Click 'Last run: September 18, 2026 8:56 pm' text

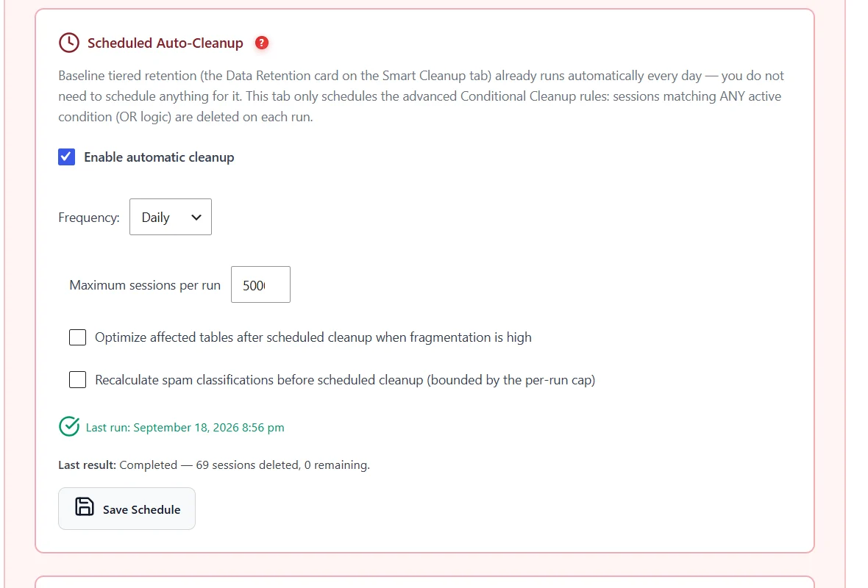pos(185,428)
